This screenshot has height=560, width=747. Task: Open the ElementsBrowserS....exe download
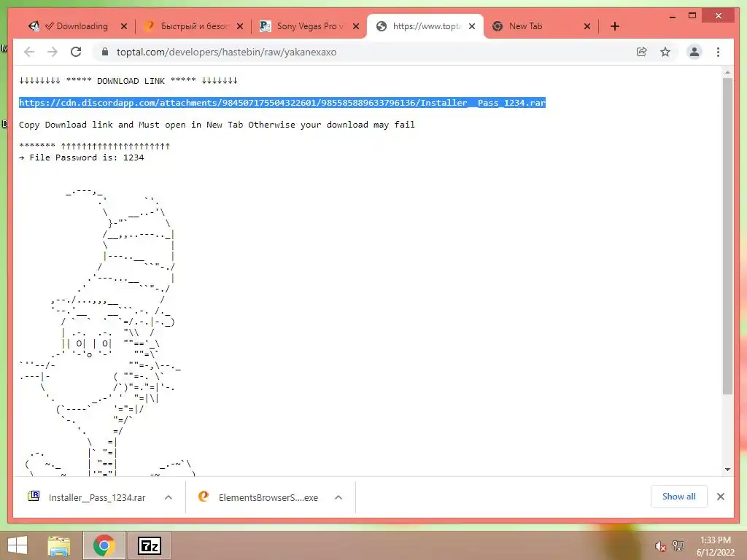259,497
